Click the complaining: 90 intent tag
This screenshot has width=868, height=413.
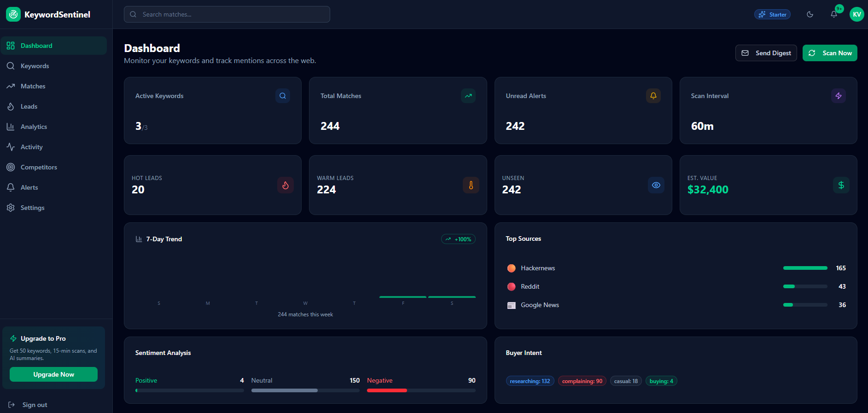tap(582, 381)
